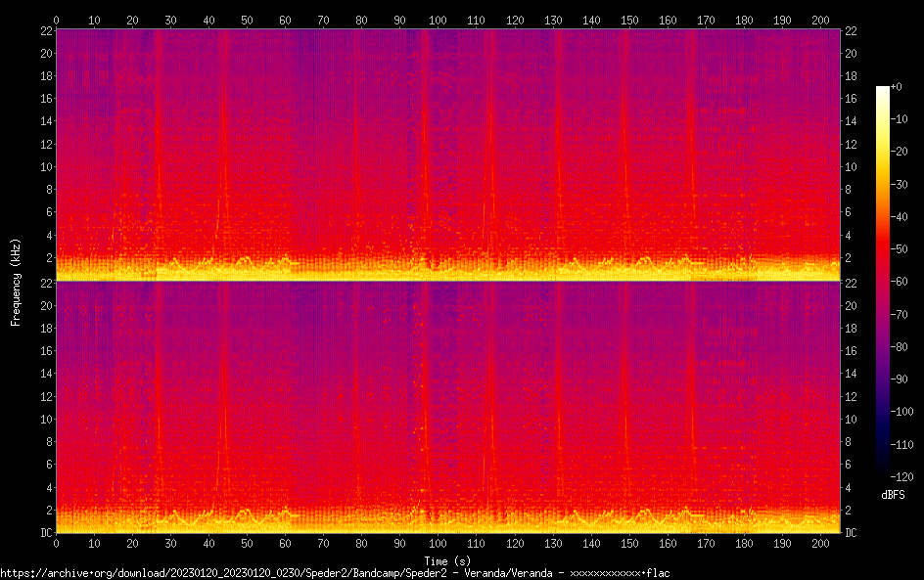This screenshot has height=580, width=924.
Task: Click the 200 tick on the bottom time axis
Action: click(x=819, y=543)
